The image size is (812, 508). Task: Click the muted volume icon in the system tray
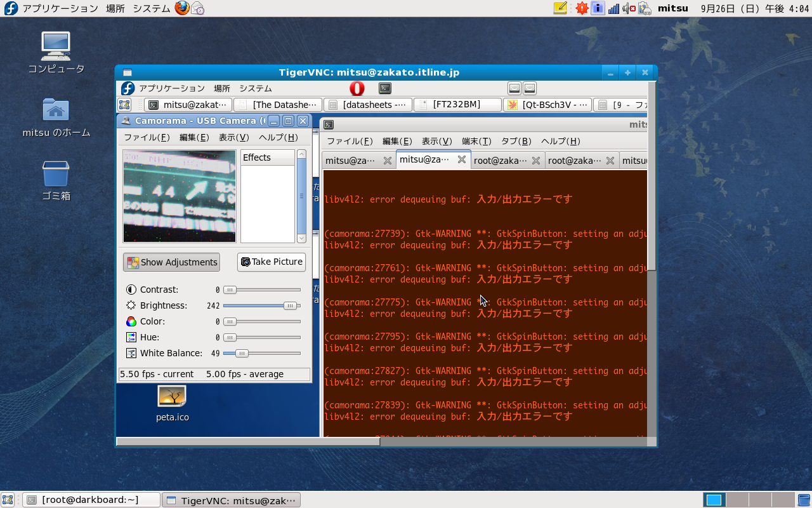[x=629, y=8]
